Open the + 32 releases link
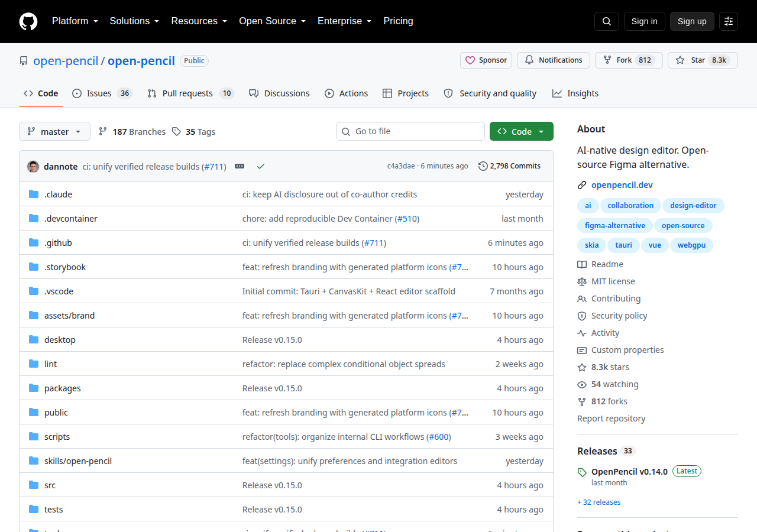This screenshot has height=532, width=757. pos(599,502)
